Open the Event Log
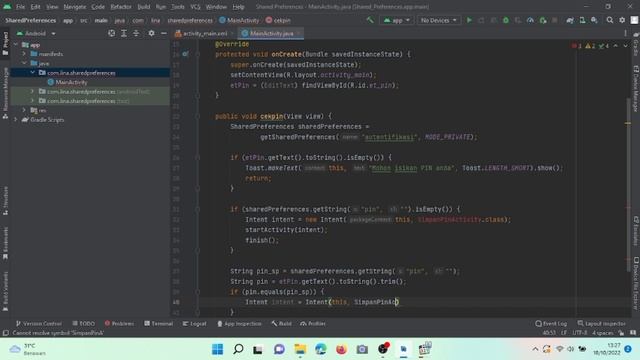Screen dimensions: 640x360 (551, 323)
